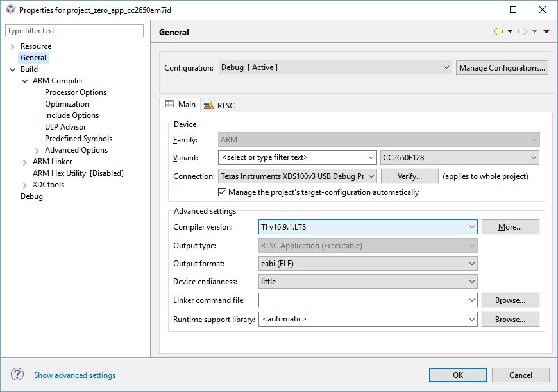Select Predefined Symbols in the tree

click(78, 139)
